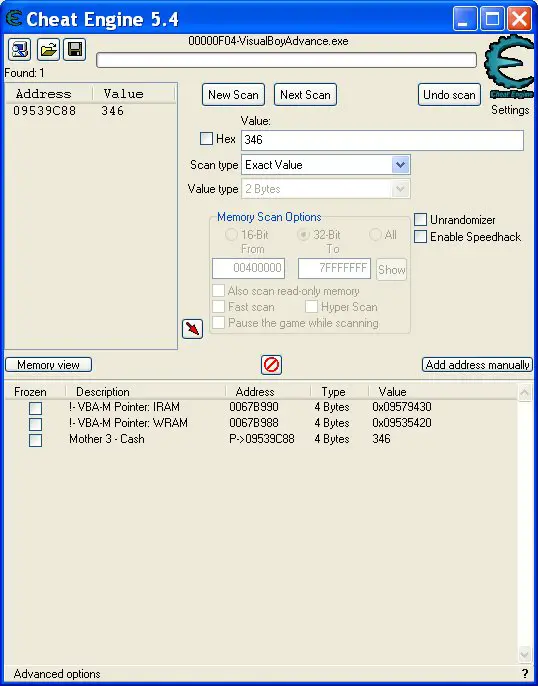The image size is (538, 686).
Task: Click the Value input field
Action: click(x=382, y=140)
